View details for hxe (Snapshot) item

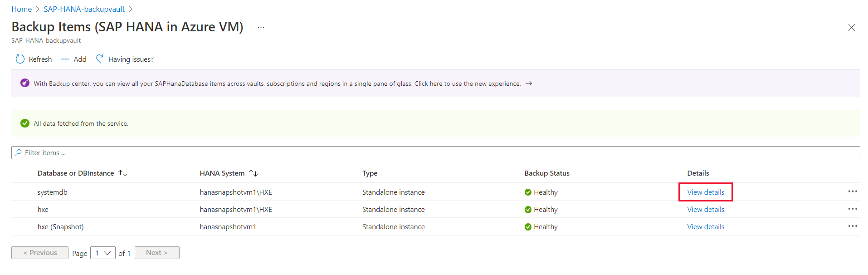click(x=705, y=226)
